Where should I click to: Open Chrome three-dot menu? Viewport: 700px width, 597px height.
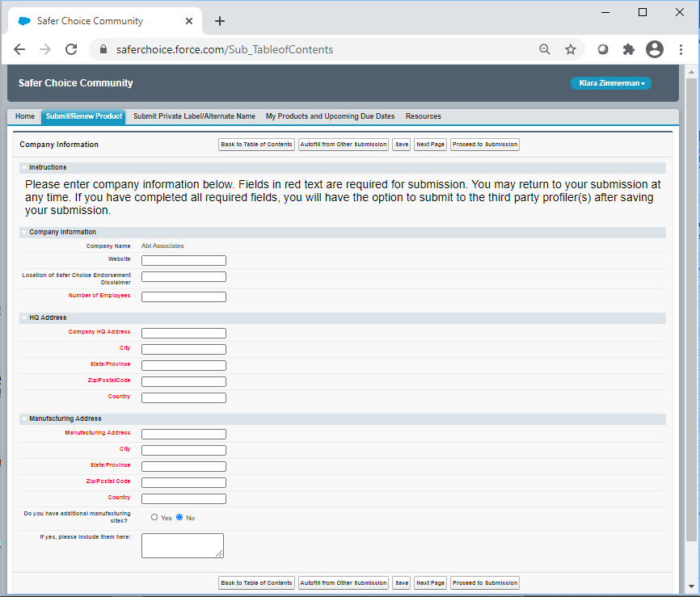pos(681,49)
